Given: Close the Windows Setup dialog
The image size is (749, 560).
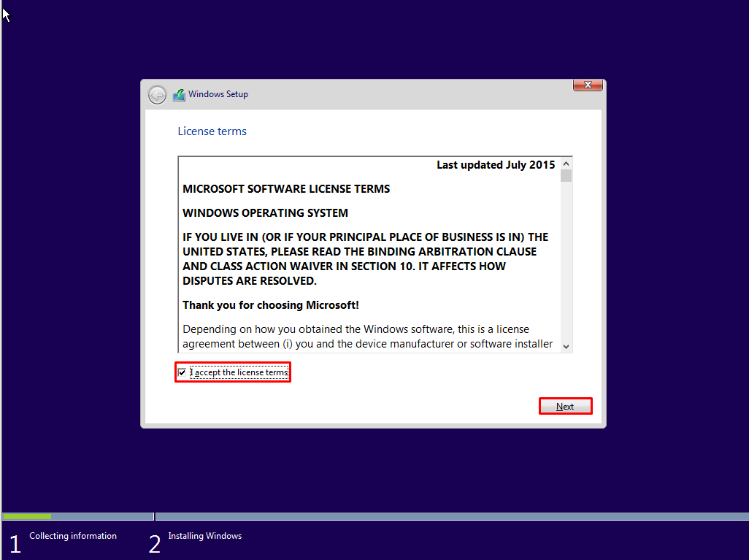Looking at the screenshot, I should pyautogui.click(x=588, y=85).
